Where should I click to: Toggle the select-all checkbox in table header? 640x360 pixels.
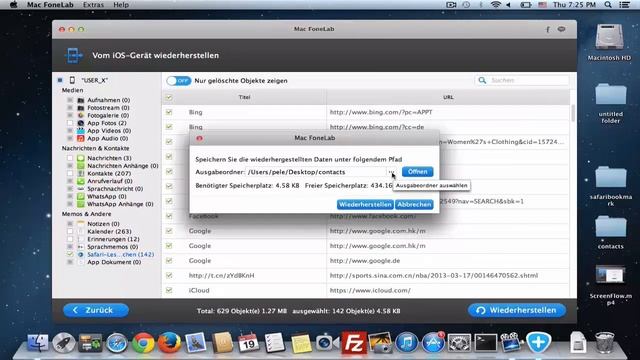point(169,97)
